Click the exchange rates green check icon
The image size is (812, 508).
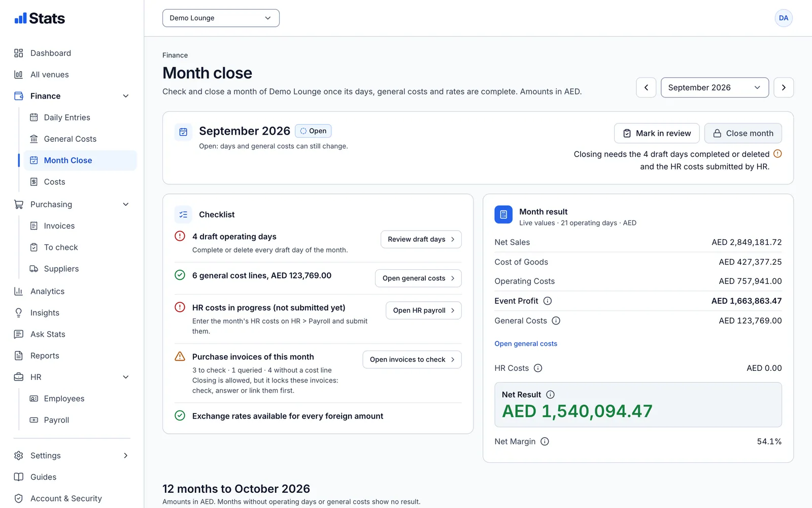[x=180, y=416]
